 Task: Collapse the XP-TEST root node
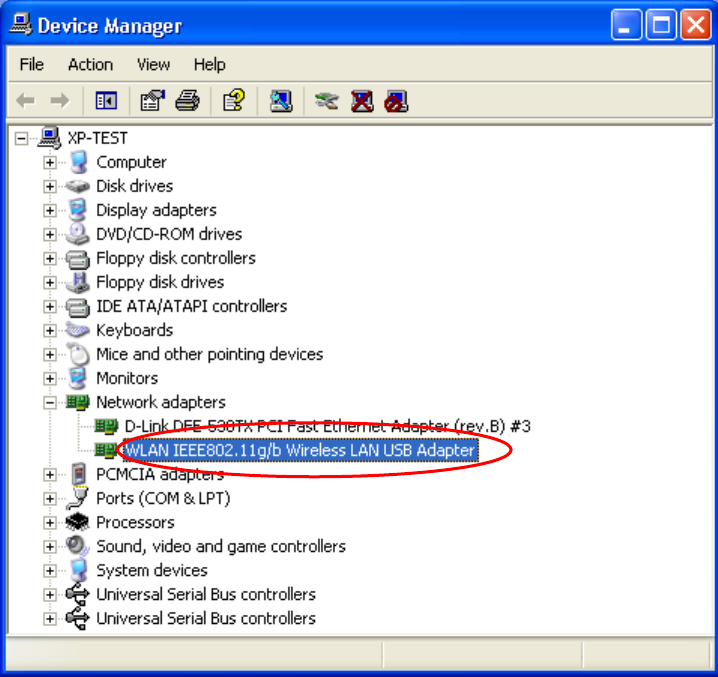pyautogui.click(x=21, y=138)
